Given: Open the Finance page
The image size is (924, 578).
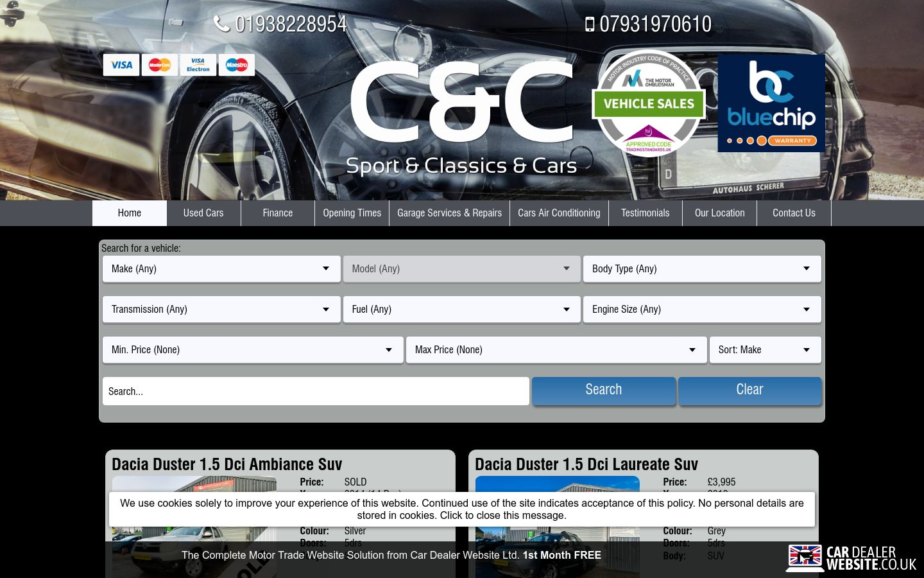Looking at the screenshot, I should point(278,213).
